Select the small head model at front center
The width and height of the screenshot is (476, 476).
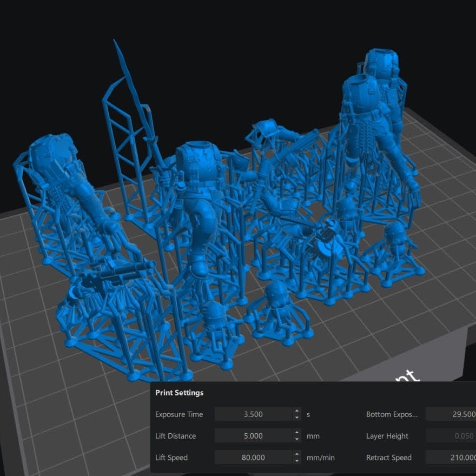coord(276,295)
